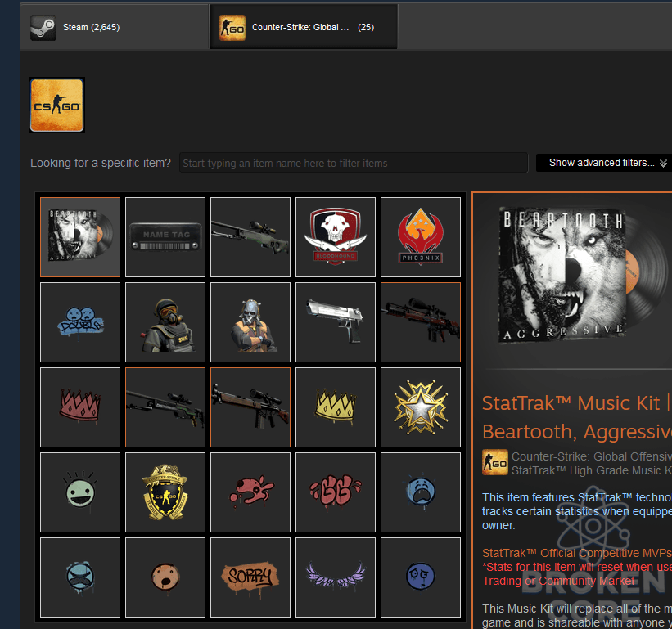This screenshot has width=672, height=629.
Task: Select the red GG graffiti
Action: pyautogui.click(x=336, y=492)
